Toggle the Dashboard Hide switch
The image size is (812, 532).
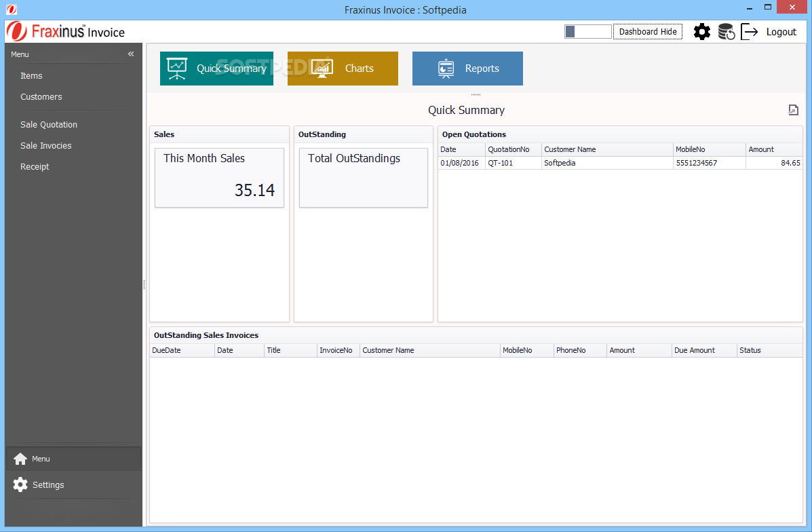(x=587, y=32)
